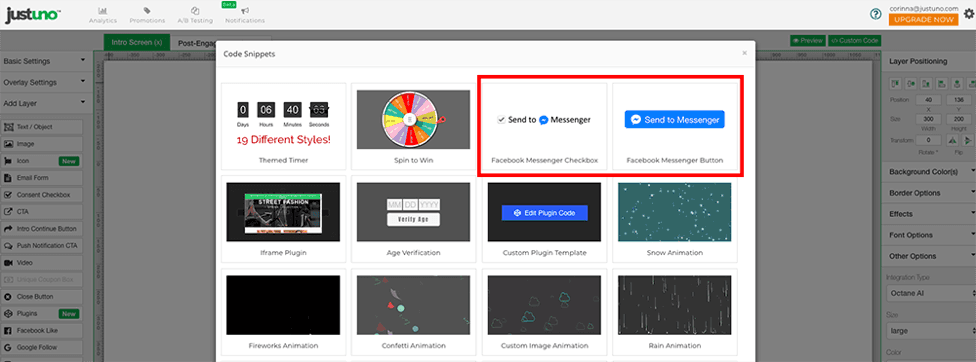Select Facebook Messenger Checkbox snippet
Image resolution: width=976 pixels, height=362 pixels.
[544, 127]
